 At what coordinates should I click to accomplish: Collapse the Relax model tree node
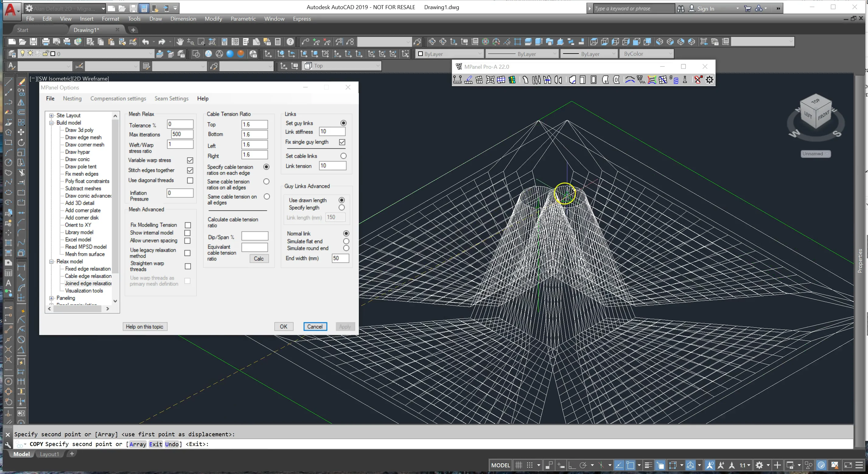[51, 261]
